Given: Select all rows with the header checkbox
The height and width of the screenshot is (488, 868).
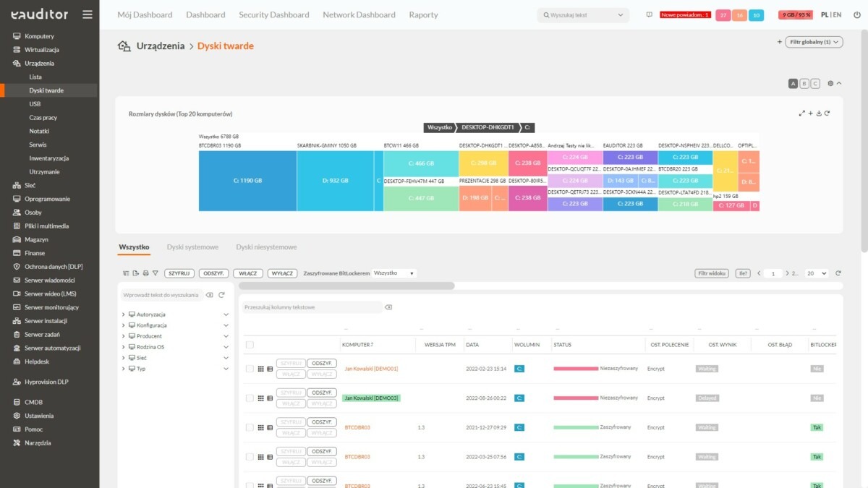Looking at the screenshot, I should tap(250, 345).
